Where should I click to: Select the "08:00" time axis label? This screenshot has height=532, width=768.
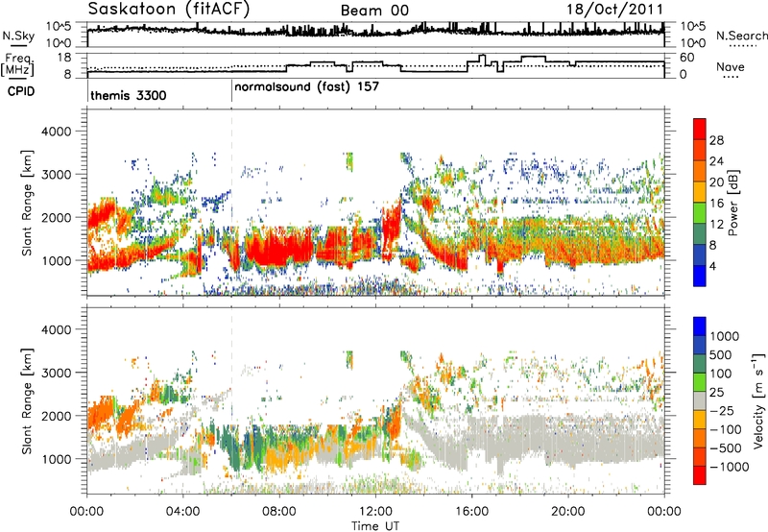279,512
